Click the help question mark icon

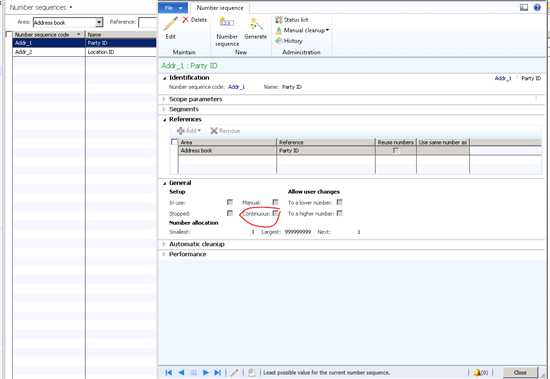(x=537, y=7)
